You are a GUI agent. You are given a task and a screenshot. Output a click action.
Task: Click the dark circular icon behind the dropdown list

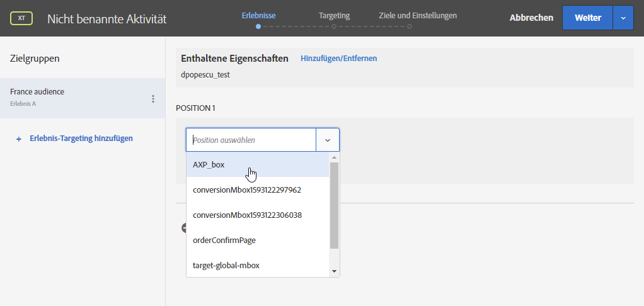point(184,228)
